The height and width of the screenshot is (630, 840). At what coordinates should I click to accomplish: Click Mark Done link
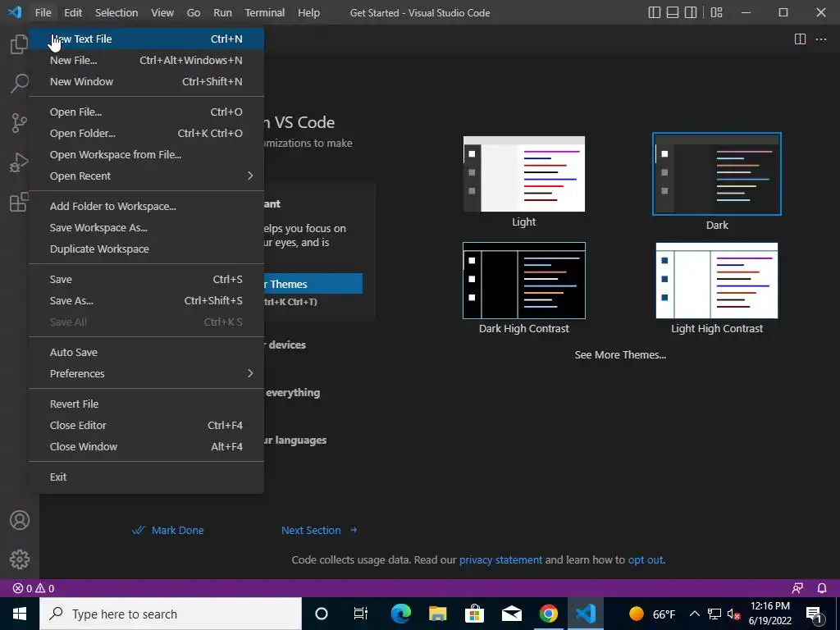167,531
